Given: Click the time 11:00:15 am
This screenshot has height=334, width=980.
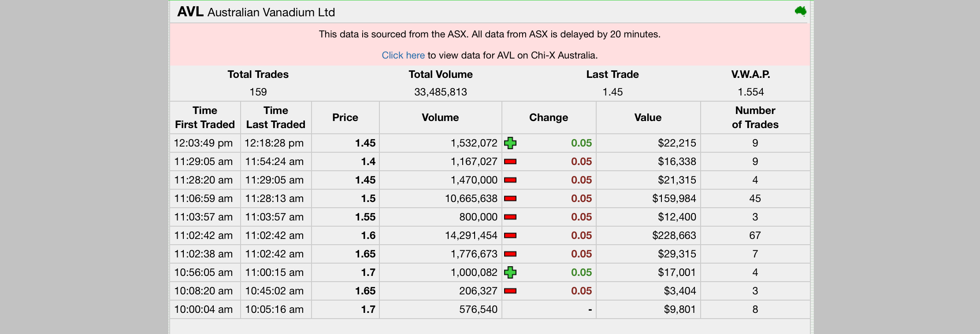Looking at the screenshot, I should (x=274, y=272).
